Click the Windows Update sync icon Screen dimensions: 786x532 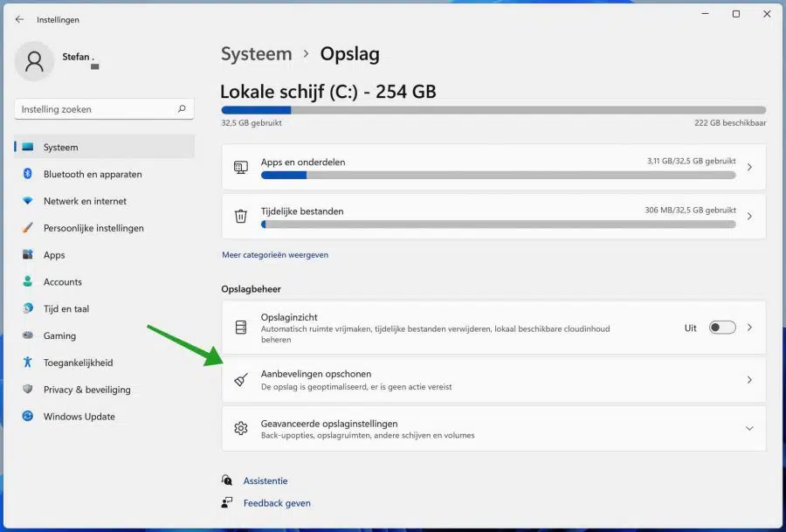click(x=28, y=416)
